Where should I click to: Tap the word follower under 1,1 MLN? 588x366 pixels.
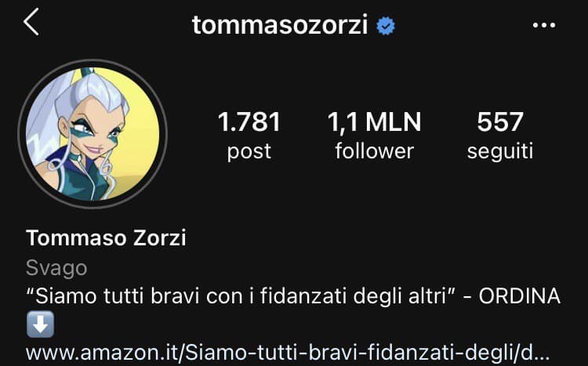click(x=374, y=151)
